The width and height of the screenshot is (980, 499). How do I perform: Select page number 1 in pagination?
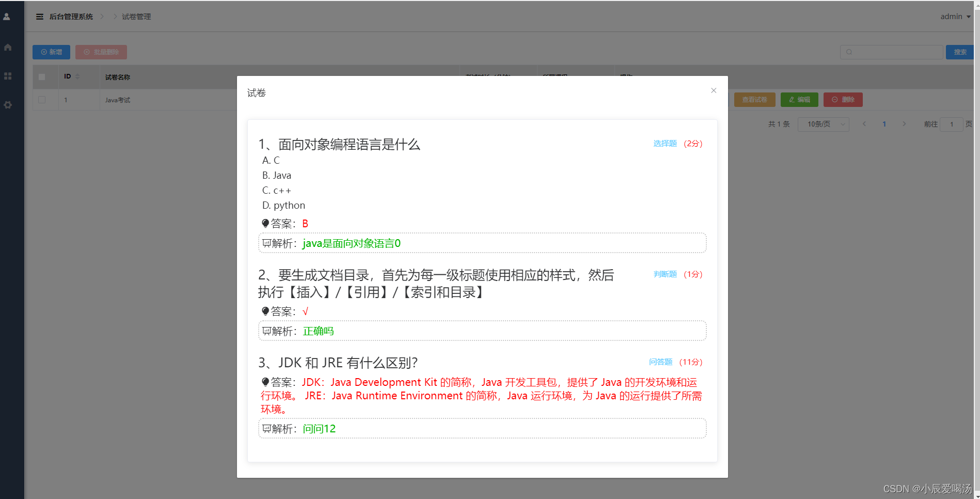point(884,124)
